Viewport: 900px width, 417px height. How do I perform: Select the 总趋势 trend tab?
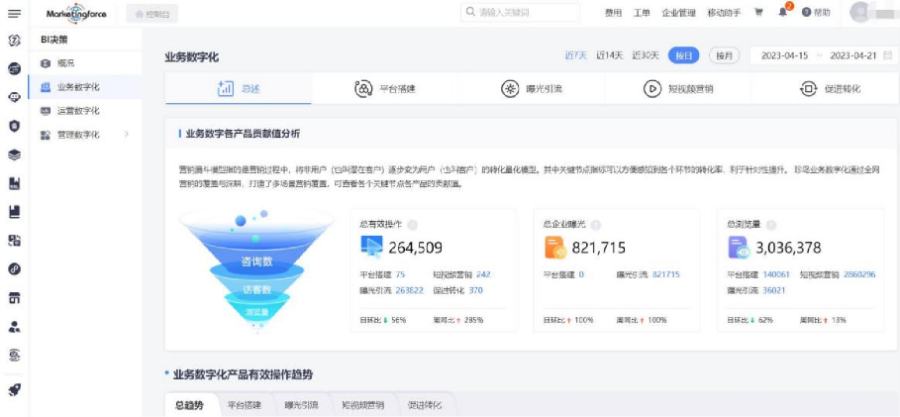(189, 405)
